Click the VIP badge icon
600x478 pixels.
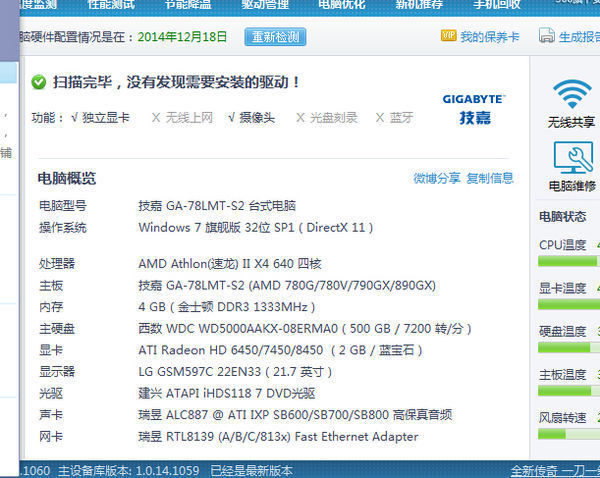[448, 36]
